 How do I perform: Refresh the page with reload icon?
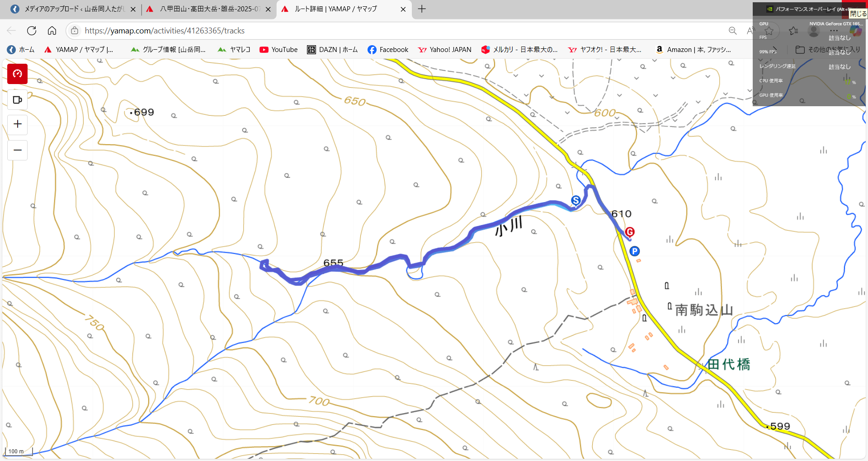tap(32, 31)
